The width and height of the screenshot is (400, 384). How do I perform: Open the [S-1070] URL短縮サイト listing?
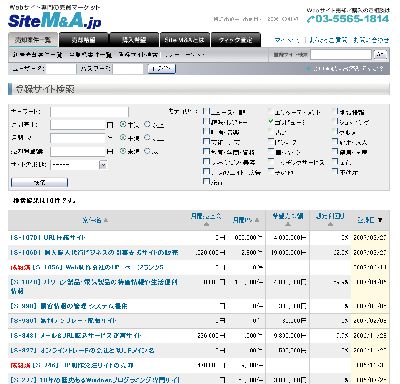[x=48, y=238]
